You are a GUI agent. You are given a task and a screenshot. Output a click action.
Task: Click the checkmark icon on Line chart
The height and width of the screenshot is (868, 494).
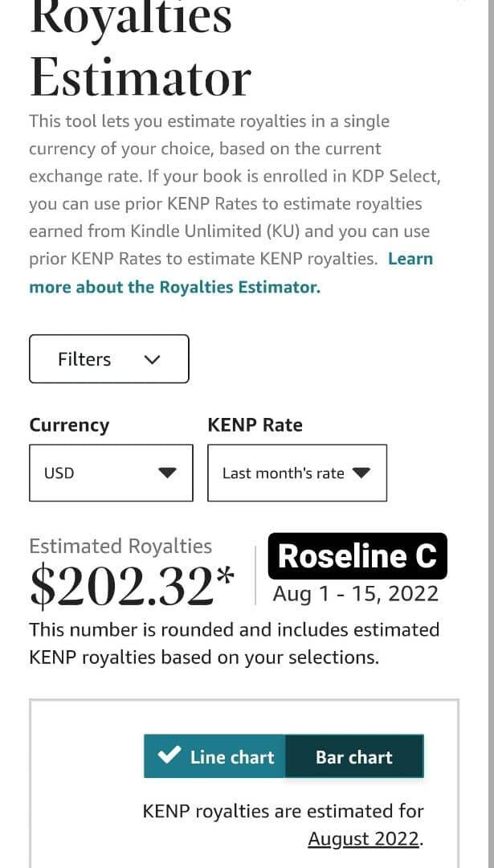pos(169,756)
